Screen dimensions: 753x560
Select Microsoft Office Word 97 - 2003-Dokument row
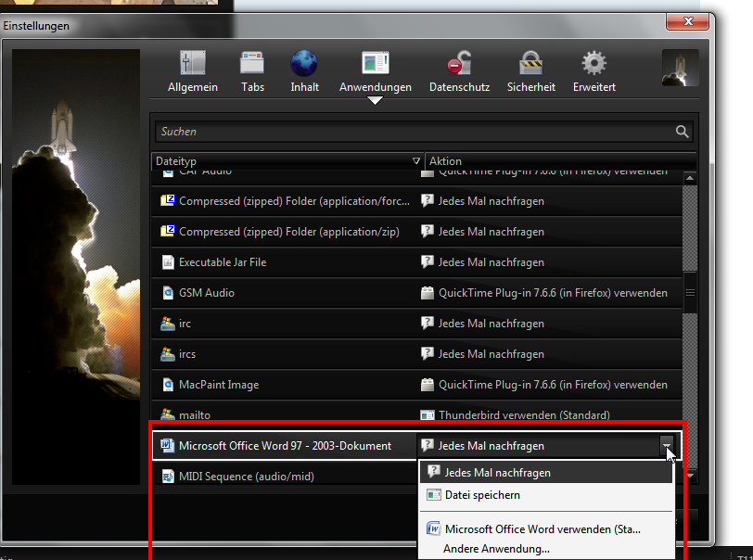click(x=417, y=446)
